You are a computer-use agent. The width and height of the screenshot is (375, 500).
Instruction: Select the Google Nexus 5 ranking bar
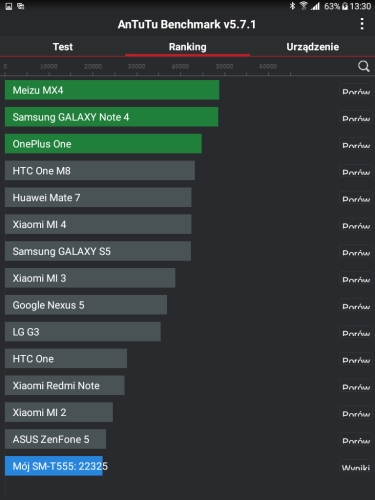86,305
